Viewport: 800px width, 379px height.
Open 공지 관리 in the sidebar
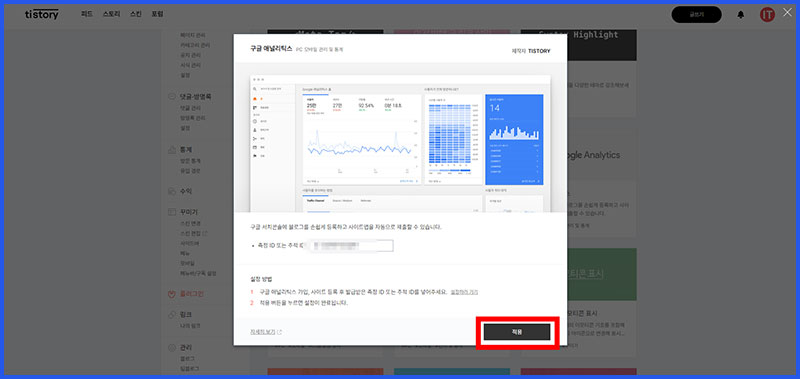click(x=190, y=55)
